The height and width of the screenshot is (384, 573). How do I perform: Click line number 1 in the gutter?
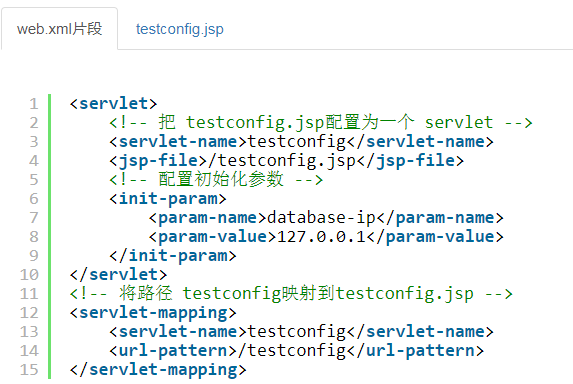[34, 104]
